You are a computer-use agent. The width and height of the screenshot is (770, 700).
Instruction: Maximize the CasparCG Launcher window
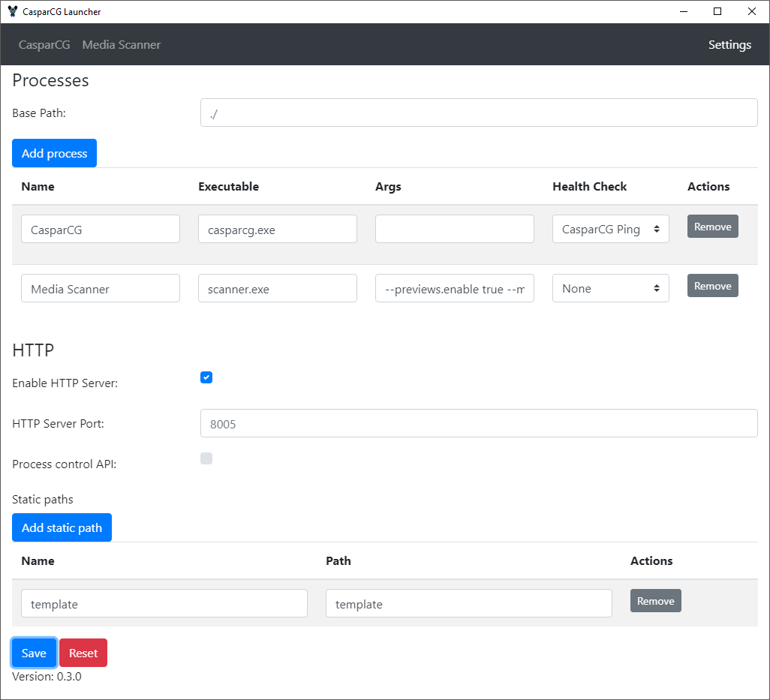tap(717, 11)
